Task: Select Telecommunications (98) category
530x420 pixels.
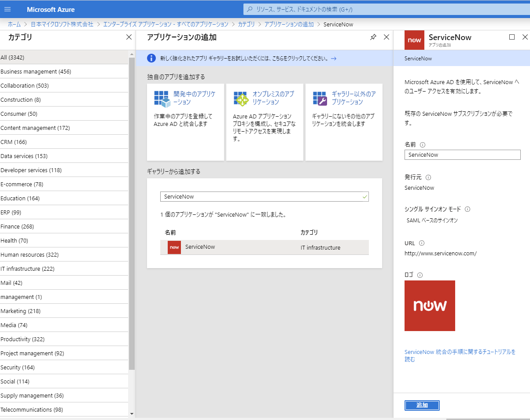Action: 64,409
